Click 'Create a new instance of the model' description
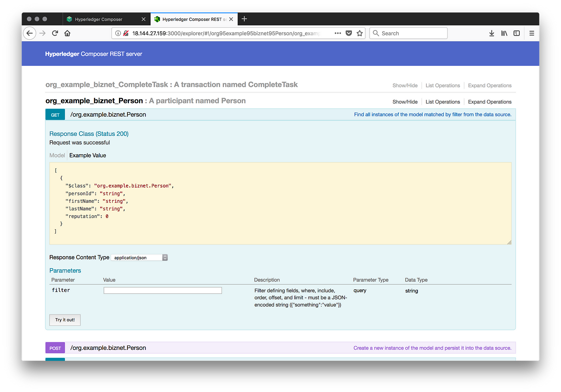 [432, 348]
